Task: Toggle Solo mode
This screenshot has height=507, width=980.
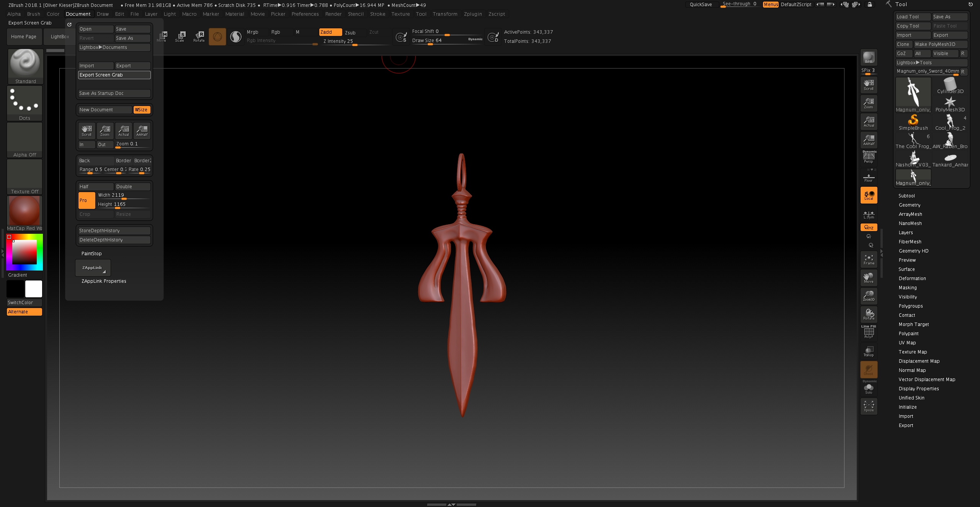Action: point(869,388)
